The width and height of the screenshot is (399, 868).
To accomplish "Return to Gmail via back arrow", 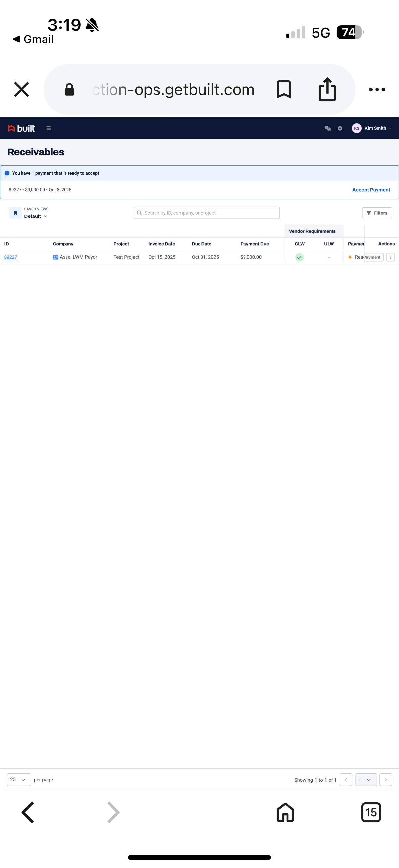I will click(x=33, y=39).
